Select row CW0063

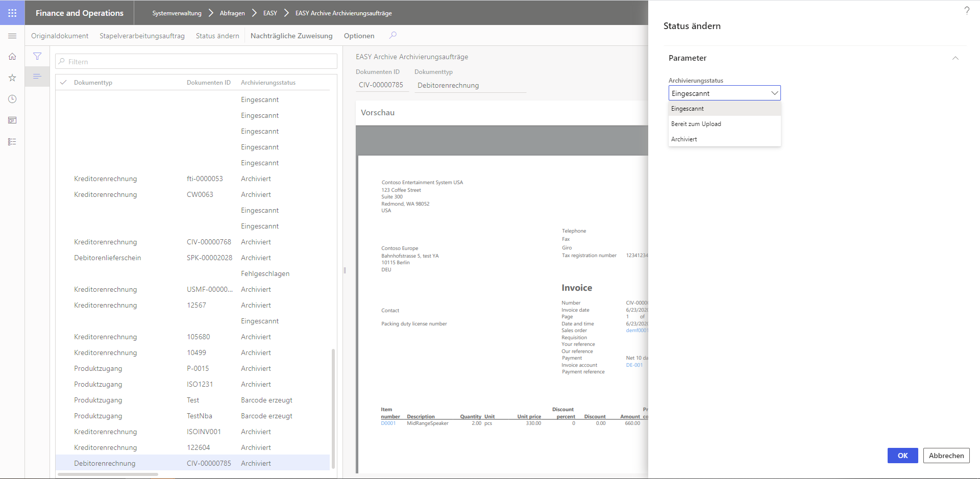click(x=192, y=194)
